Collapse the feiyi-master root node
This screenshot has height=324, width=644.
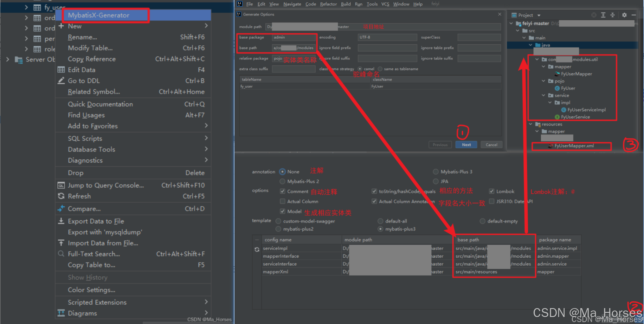click(511, 23)
